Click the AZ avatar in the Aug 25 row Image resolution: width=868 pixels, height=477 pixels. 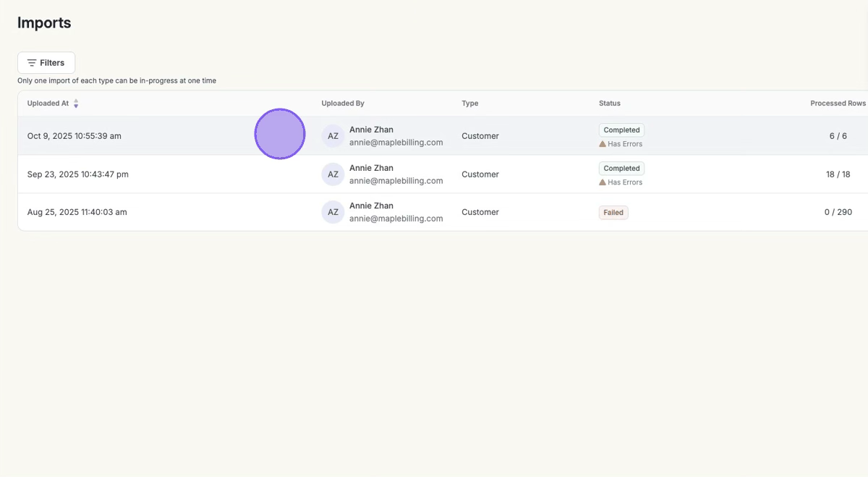[333, 212]
